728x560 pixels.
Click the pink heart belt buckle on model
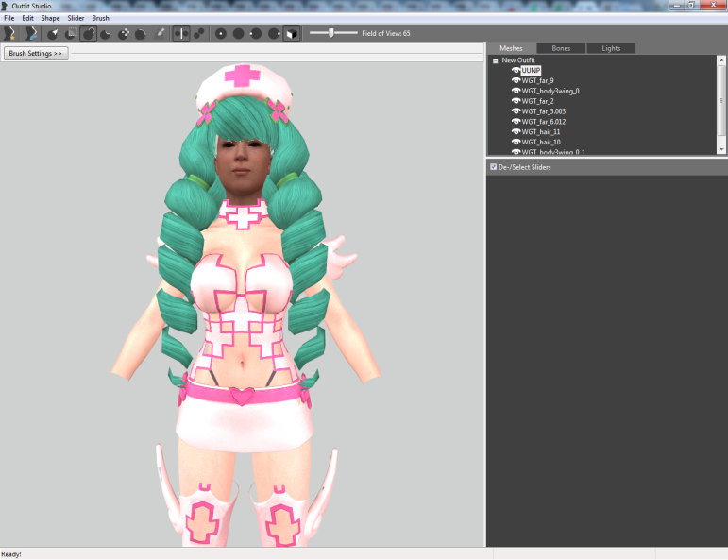(x=242, y=396)
